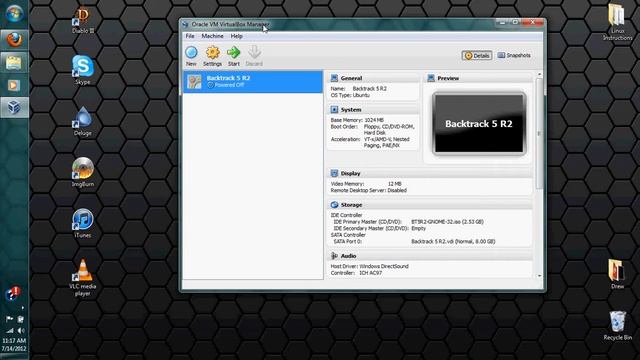Click the General section icon
640x360 pixels.
[x=334, y=78]
